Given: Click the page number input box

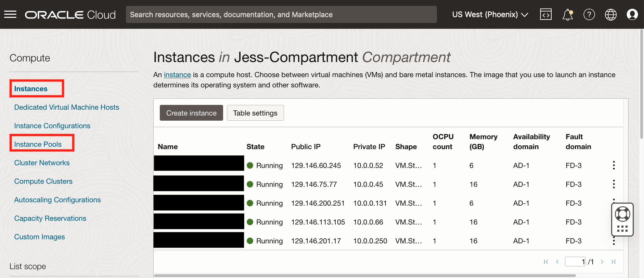Looking at the screenshot, I should click(x=575, y=262).
